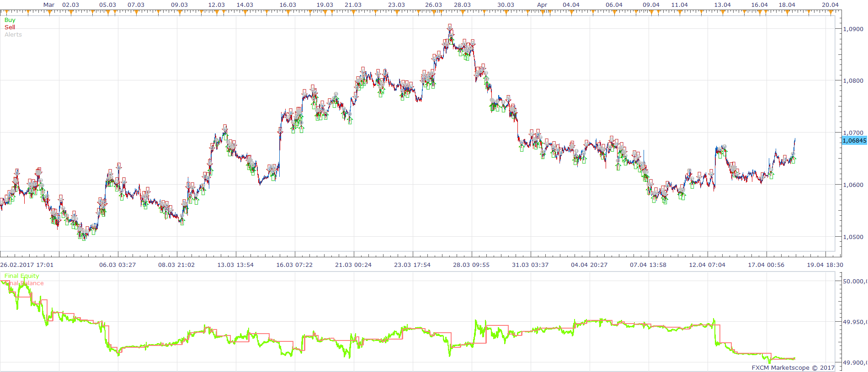This screenshot has width=868, height=372.
Task: Click the 49.950 equity axis label
Action: coord(855,322)
